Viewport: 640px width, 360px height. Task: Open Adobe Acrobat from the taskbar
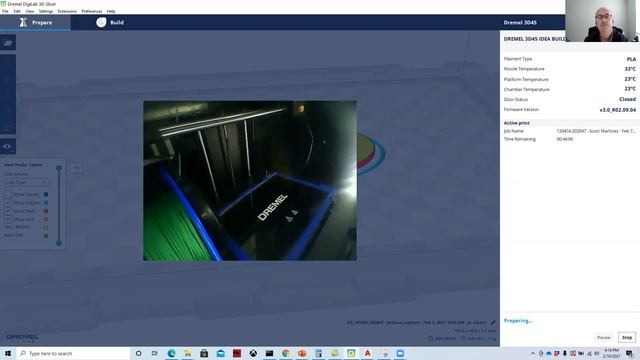point(367,353)
